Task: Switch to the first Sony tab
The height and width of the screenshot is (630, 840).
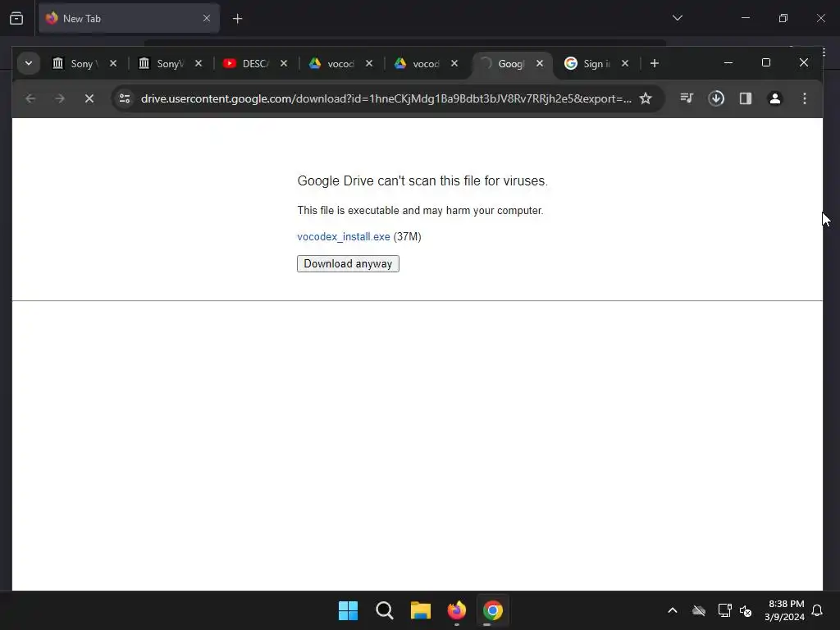Action: pos(75,64)
